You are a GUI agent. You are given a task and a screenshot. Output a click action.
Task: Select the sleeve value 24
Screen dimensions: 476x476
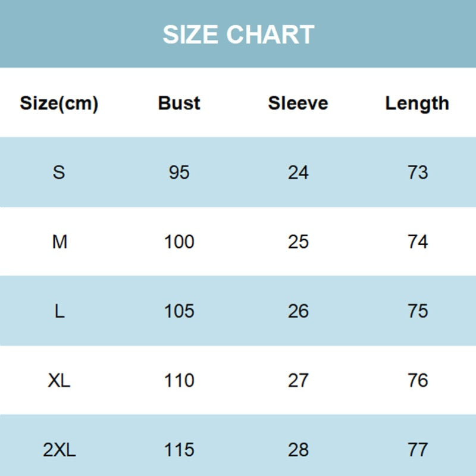tap(298, 173)
